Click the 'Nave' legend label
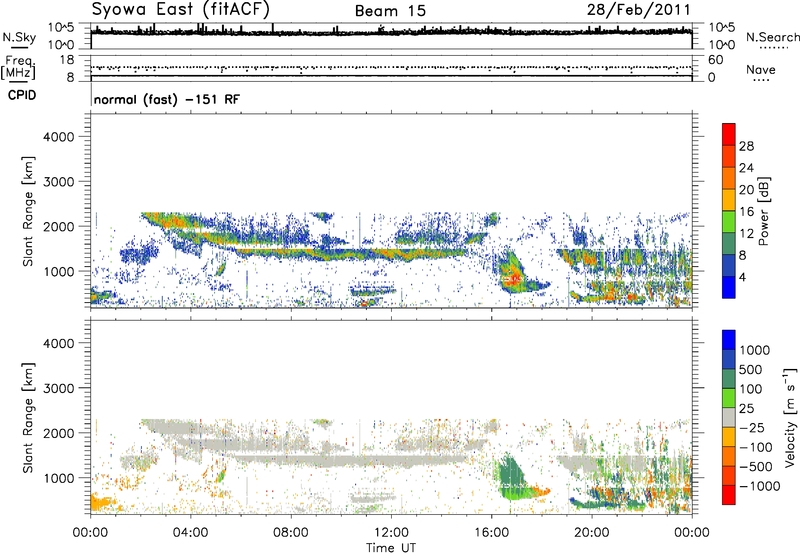This screenshot has width=800, height=554. [761, 69]
